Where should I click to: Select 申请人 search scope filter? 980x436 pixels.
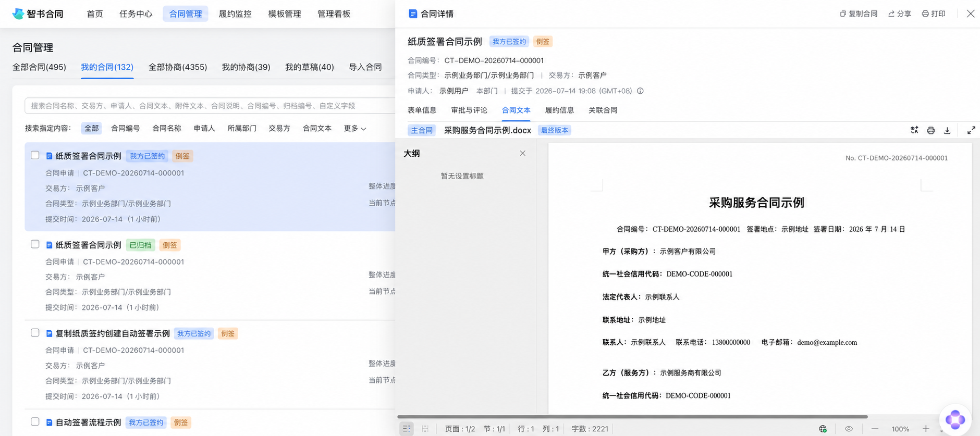click(x=204, y=128)
